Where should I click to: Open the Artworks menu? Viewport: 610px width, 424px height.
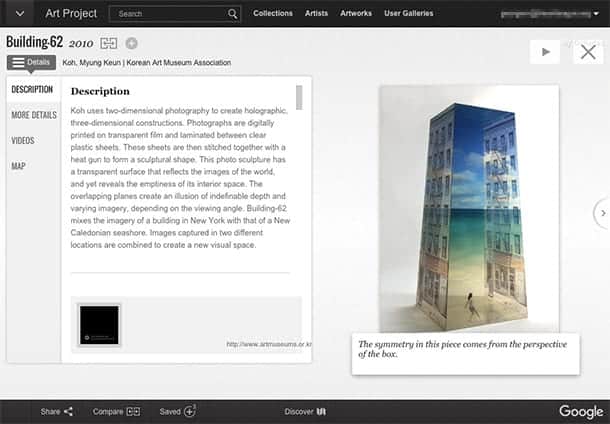[356, 13]
